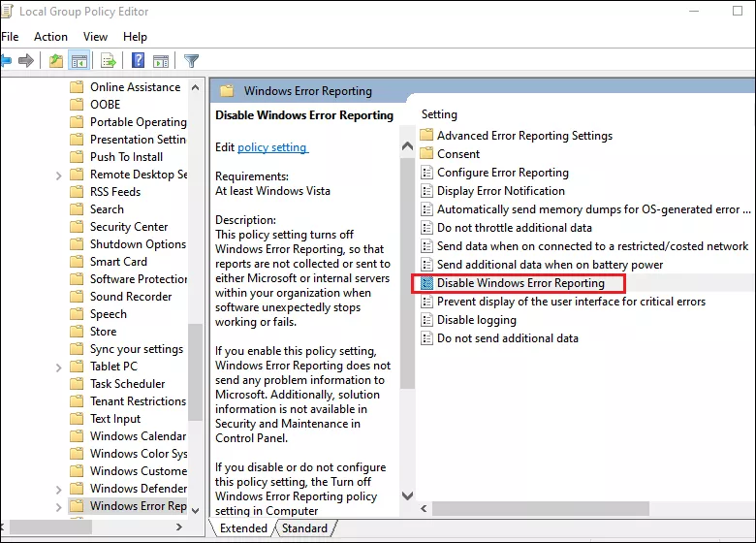The width and height of the screenshot is (756, 543).
Task: Maximize the Local Group Policy Editor window
Action: [738, 11]
